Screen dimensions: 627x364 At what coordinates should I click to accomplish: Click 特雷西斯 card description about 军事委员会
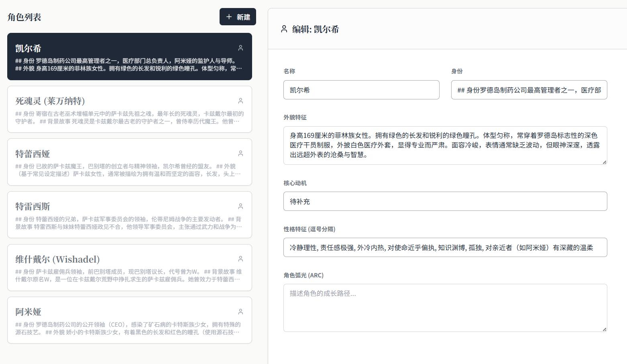pyautogui.click(x=129, y=223)
